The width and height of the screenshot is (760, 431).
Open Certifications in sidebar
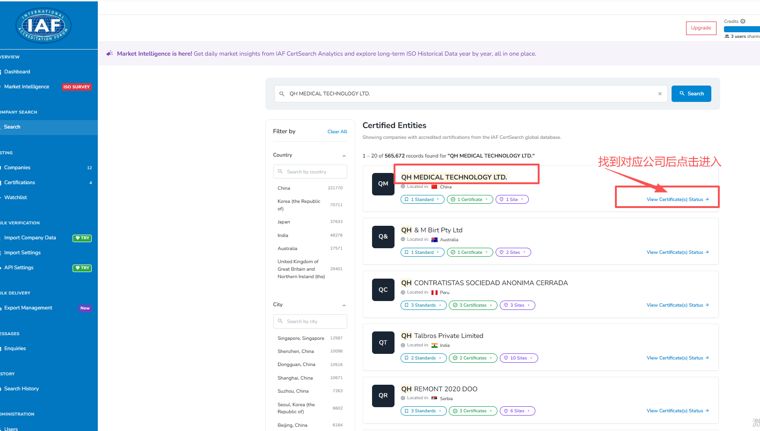pos(19,183)
